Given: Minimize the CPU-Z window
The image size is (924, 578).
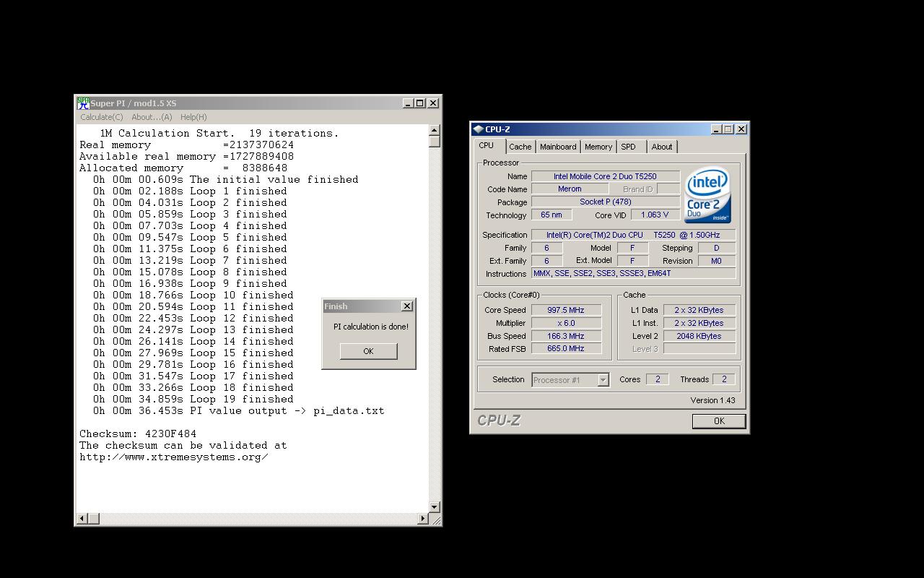Looking at the screenshot, I should point(716,129).
